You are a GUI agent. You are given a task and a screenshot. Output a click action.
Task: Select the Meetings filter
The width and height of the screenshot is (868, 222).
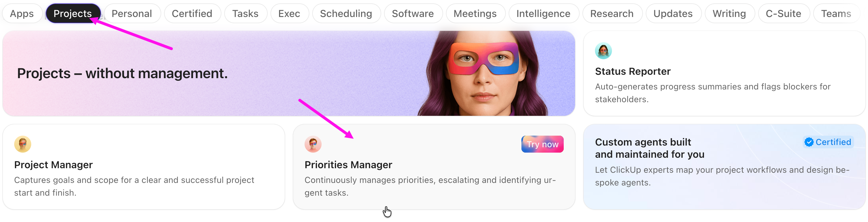[x=475, y=14]
